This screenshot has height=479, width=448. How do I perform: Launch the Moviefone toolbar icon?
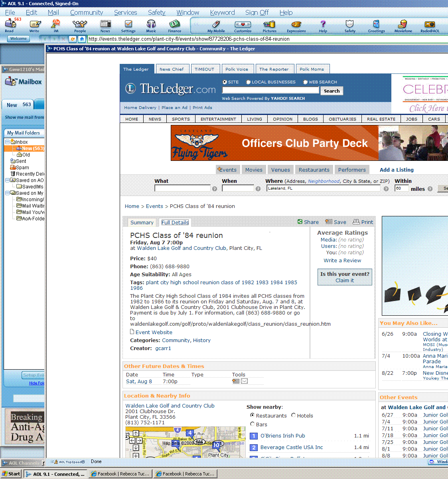(x=403, y=26)
